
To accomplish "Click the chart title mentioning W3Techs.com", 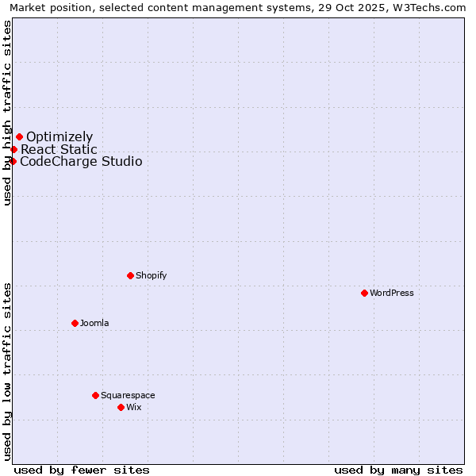I will pyautogui.click(x=238, y=7).
